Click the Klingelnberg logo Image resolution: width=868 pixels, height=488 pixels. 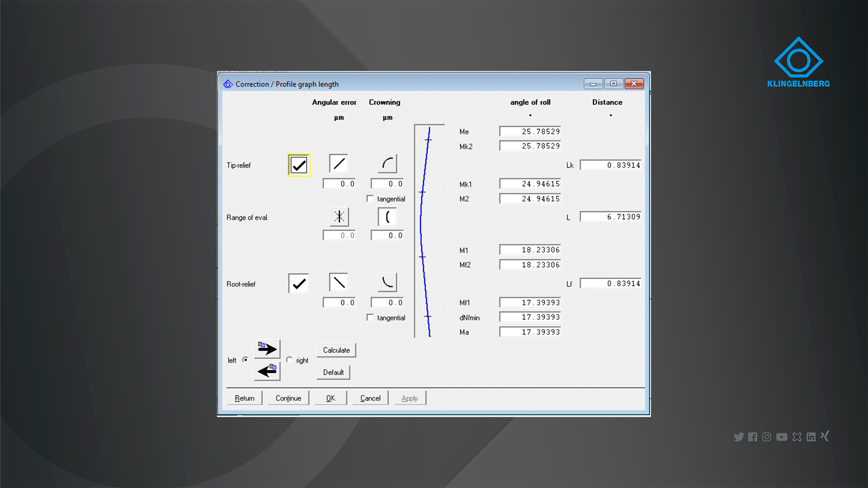(x=798, y=62)
